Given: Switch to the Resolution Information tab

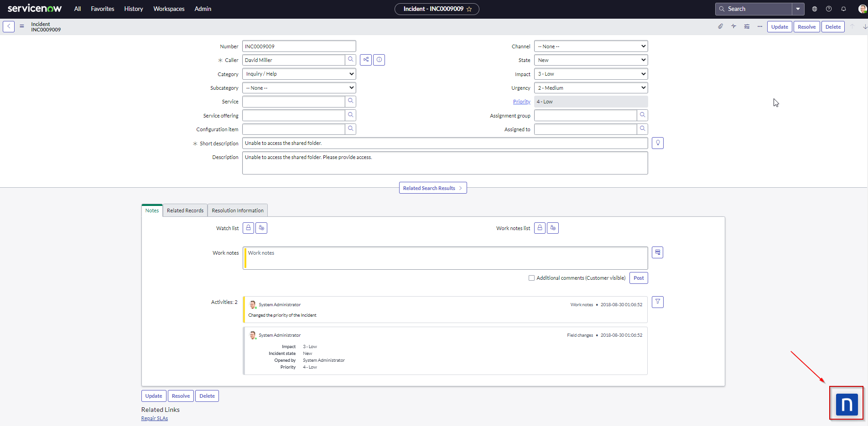Looking at the screenshot, I should click(x=238, y=210).
